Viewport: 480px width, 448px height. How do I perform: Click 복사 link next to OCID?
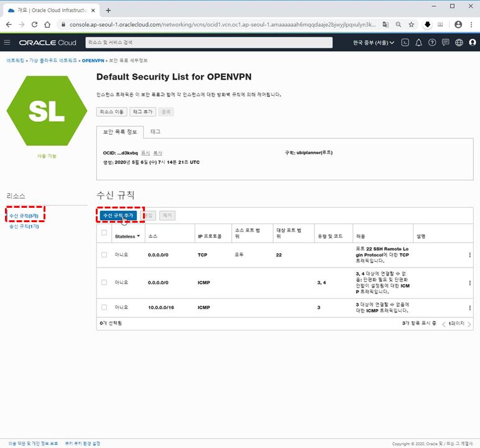157,153
